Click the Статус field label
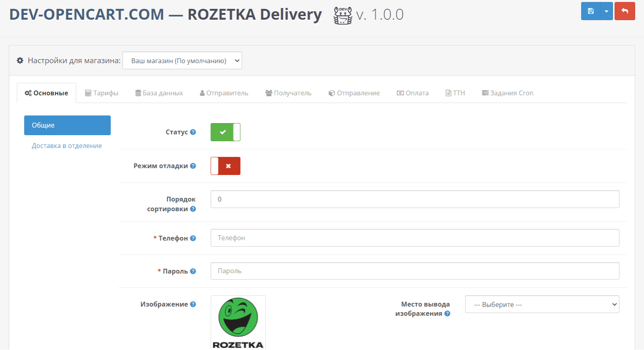 pyautogui.click(x=177, y=132)
